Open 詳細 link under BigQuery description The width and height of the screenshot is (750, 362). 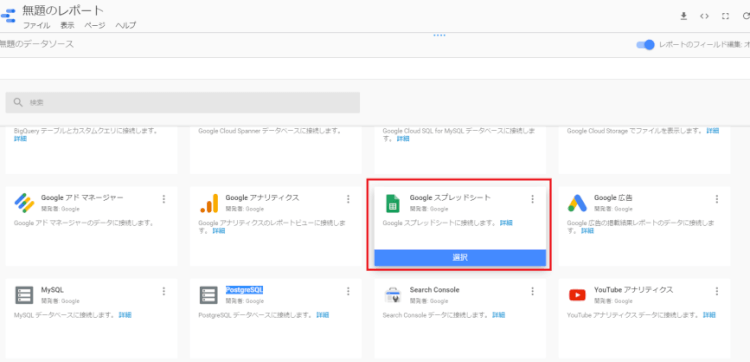tap(21, 139)
